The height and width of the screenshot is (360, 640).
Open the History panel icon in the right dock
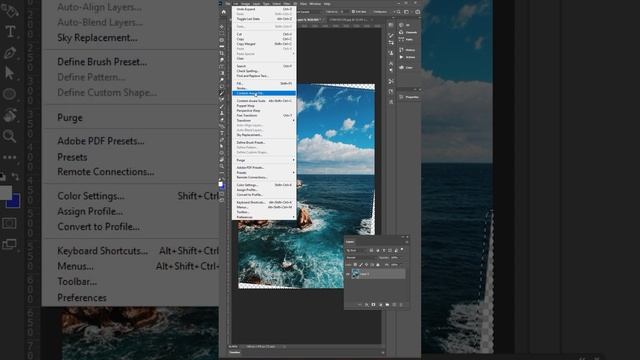click(401, 50)
